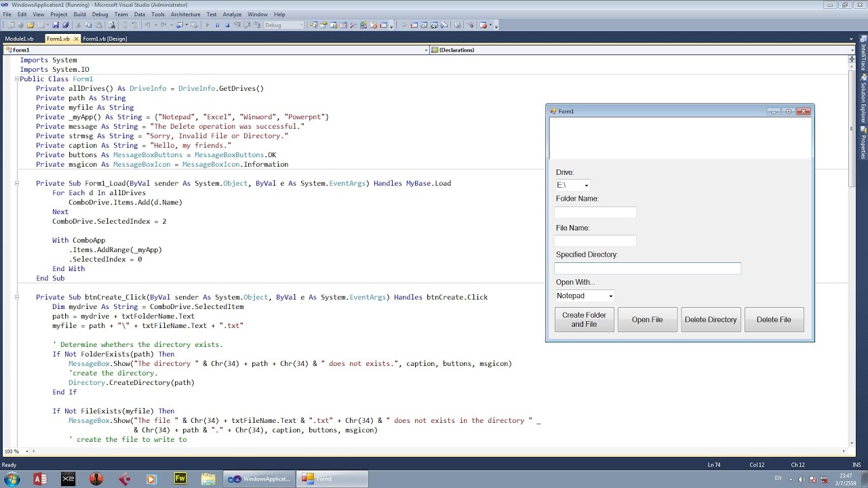This screenshot has width=868, height=488.
Task: Open the Data menu
Action: click(140, 14)
